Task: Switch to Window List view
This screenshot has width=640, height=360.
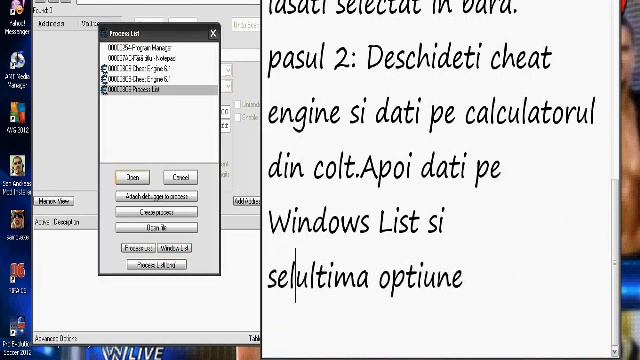Action: coord(174,248)
